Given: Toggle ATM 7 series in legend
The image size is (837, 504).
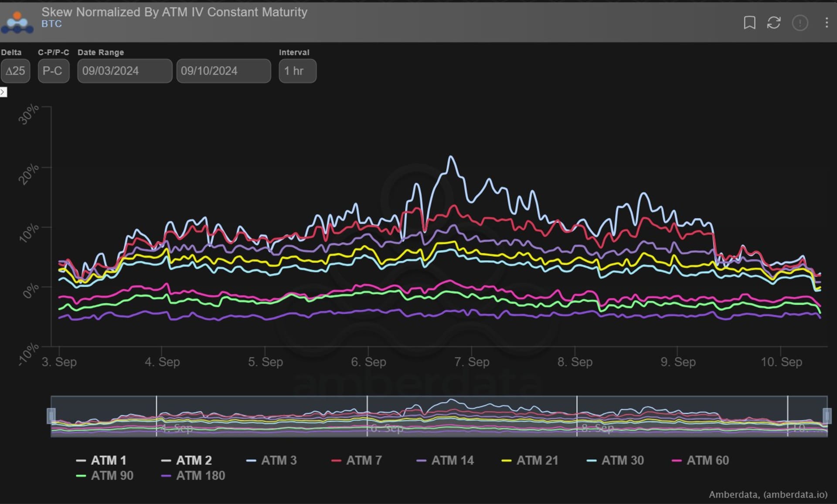Looking at the screenshot, I should [x=357, y=460].
